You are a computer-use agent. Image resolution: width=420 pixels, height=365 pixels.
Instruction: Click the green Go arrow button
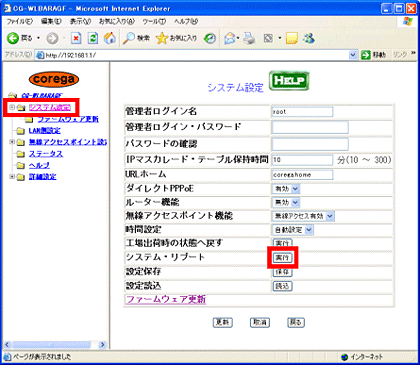(366, 55)
